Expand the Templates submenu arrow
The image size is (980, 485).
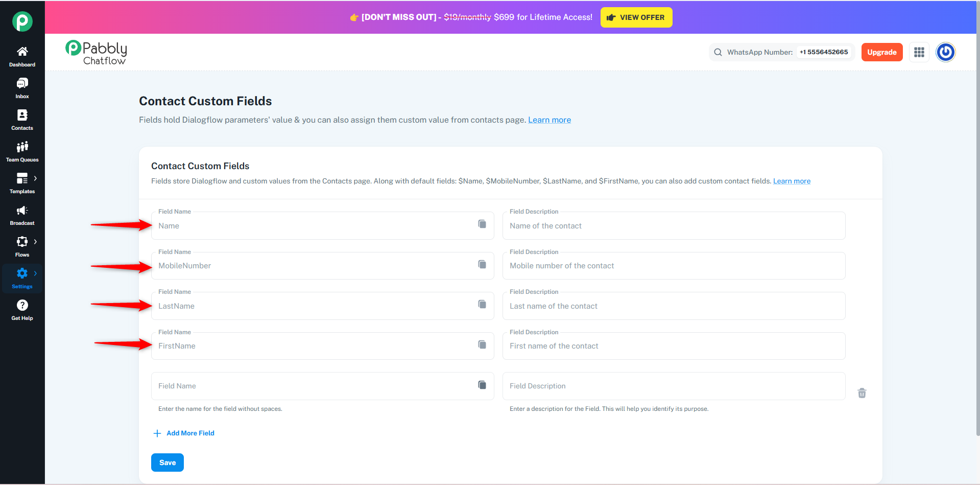coord(35,178)
